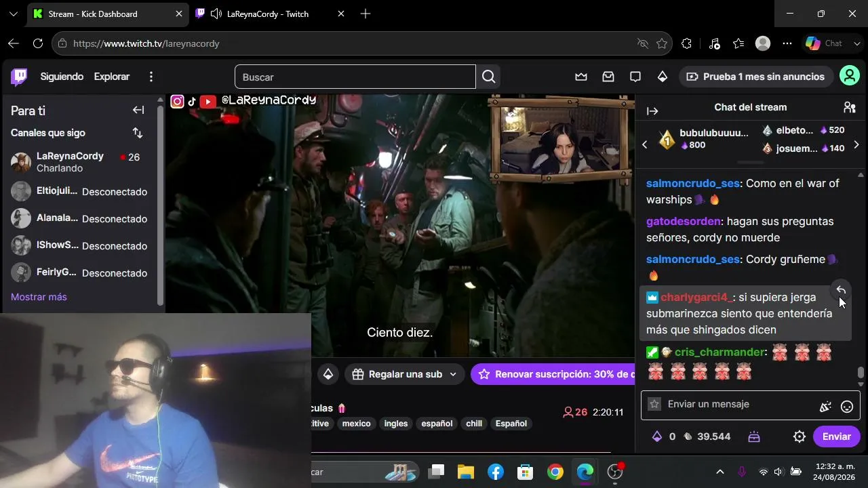Open the Siguiendo page
Viewport: 868px width, 488px height.
[x=62, y=77]
